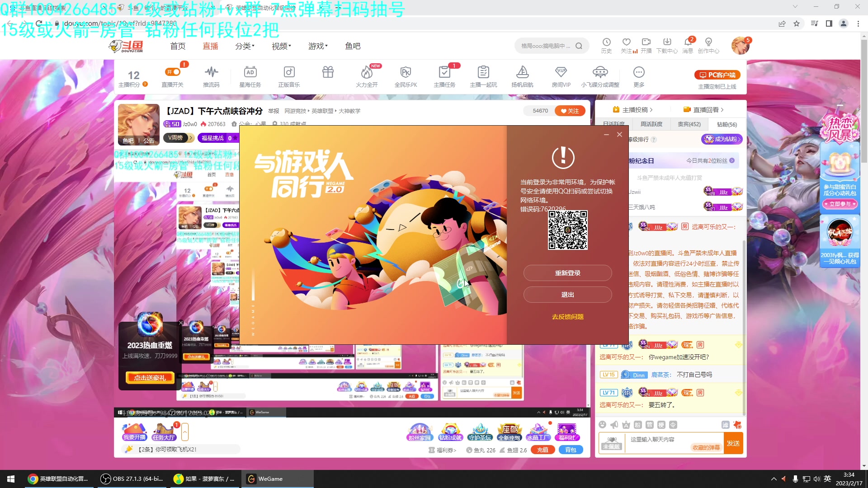The width and height of the screenshot is (868, 488).
Task: Click the gift box icon in toolbar
Action: coord(328,72)
